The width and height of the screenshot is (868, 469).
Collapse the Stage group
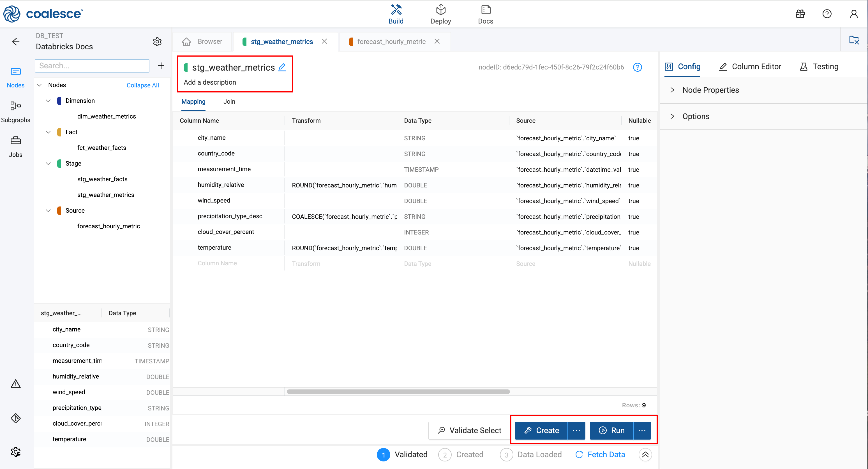click(x=48, y=163)
